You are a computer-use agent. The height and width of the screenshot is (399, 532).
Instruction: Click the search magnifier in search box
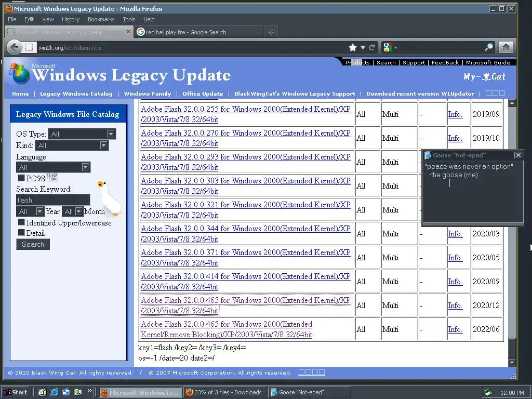point(488,47)
